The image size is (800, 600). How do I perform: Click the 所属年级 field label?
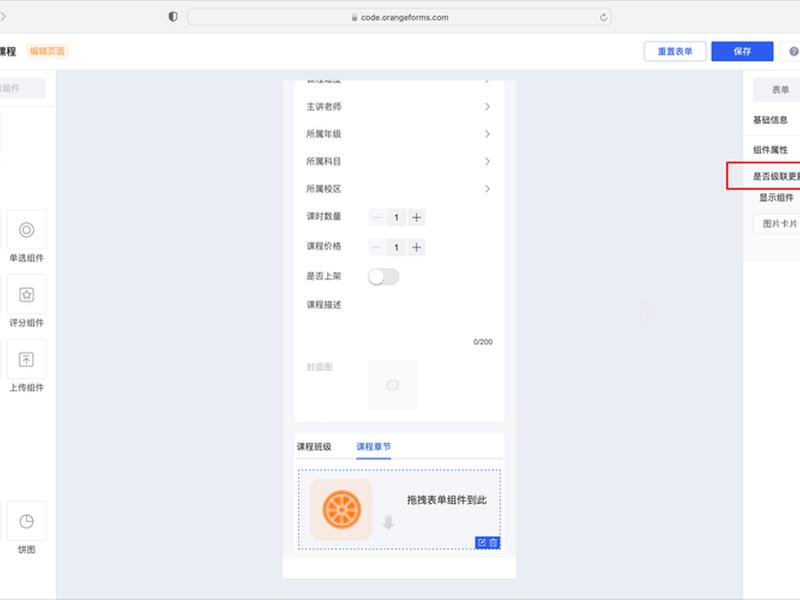[x=324, y=134]
